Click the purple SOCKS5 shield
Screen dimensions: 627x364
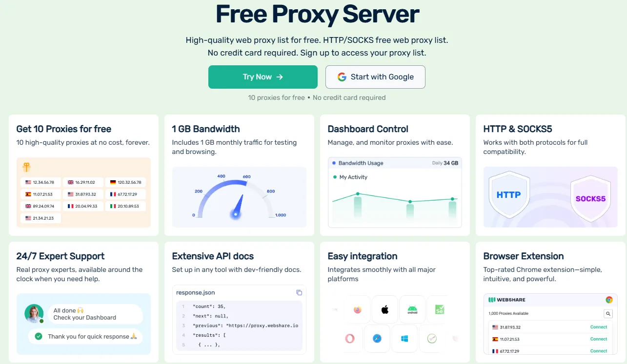click(590, 198)
